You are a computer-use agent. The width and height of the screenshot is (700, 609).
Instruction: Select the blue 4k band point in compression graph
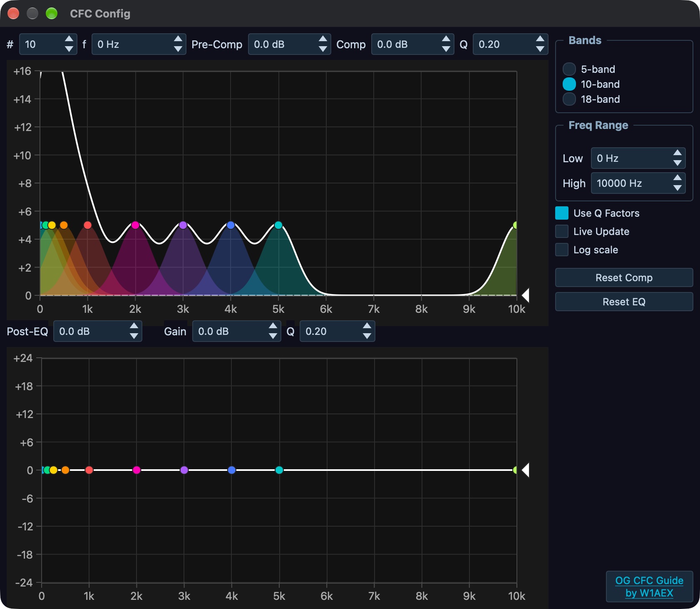(231, 225)
